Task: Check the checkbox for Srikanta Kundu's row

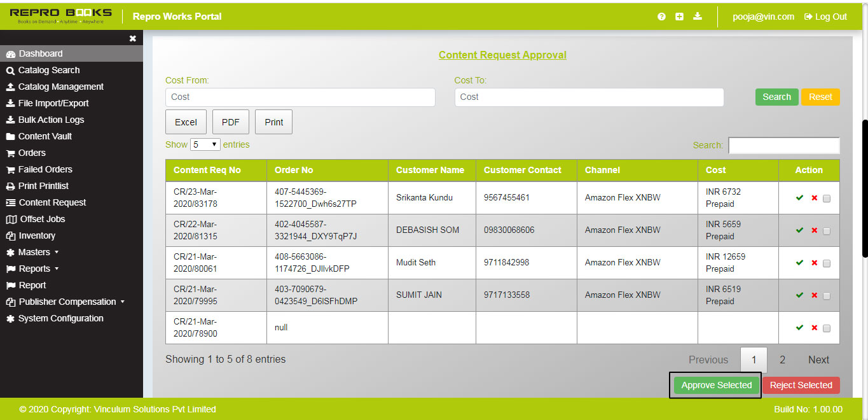Action: (827, 199)
